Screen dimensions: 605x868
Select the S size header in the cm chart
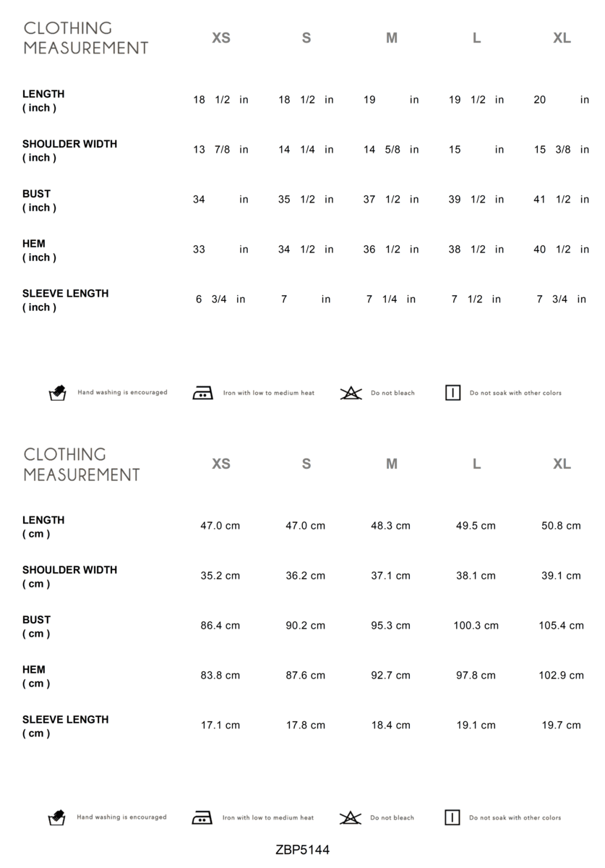[x=306, y=464]
